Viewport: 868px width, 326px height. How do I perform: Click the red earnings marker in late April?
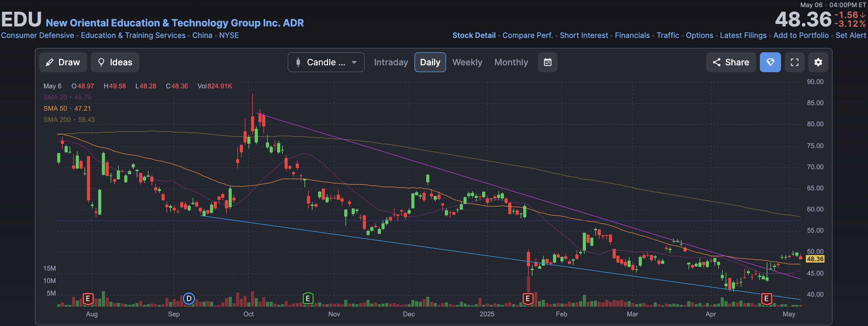(767, 299)
